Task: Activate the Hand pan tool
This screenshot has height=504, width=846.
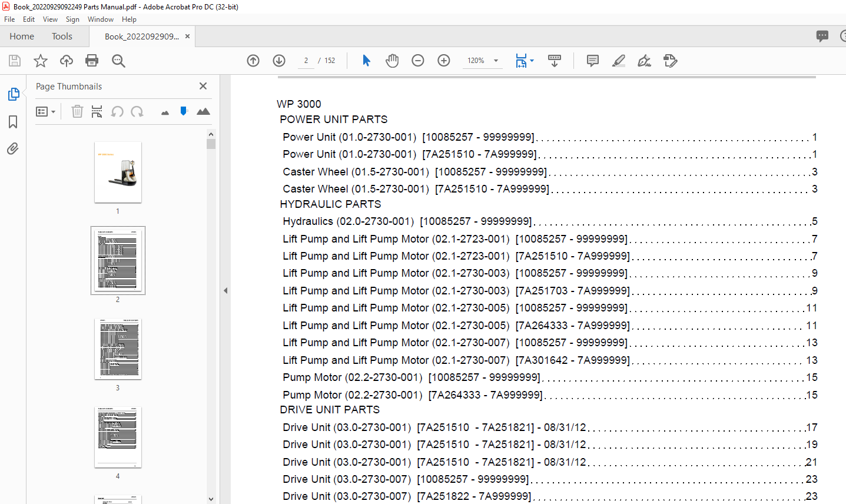Action: point(392,61)
